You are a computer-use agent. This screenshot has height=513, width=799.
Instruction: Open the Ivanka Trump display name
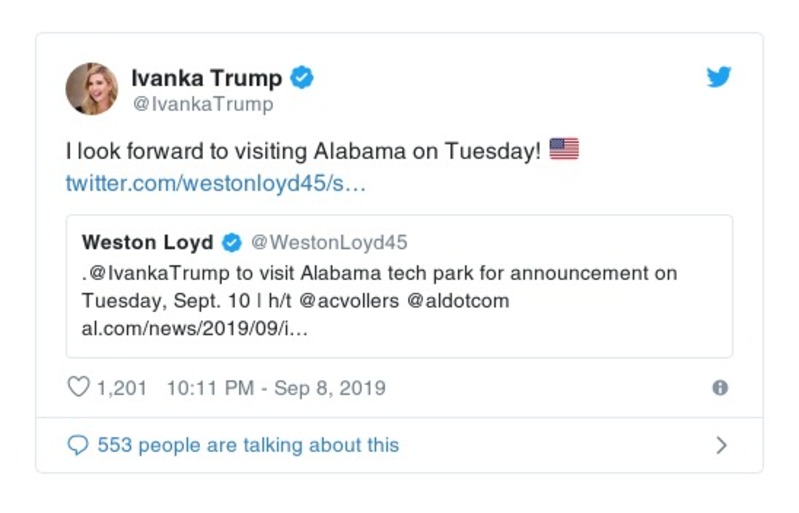pos(208,77)
